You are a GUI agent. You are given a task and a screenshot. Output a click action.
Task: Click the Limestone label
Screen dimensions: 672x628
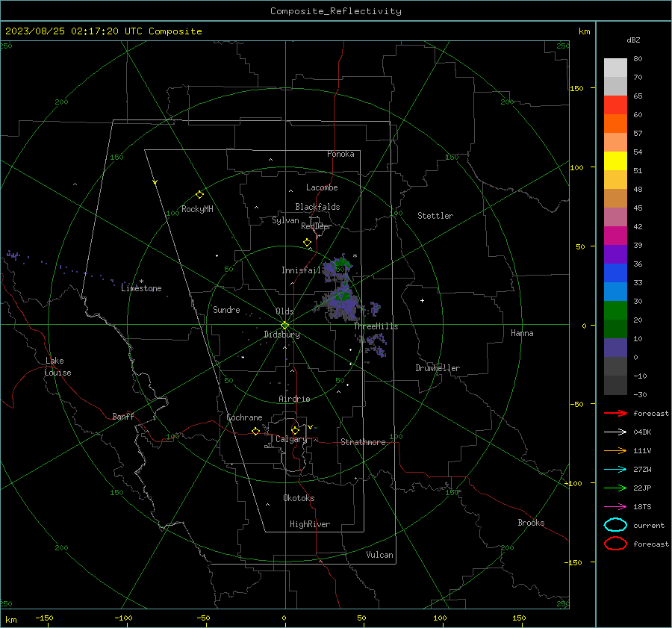point(141,288)
